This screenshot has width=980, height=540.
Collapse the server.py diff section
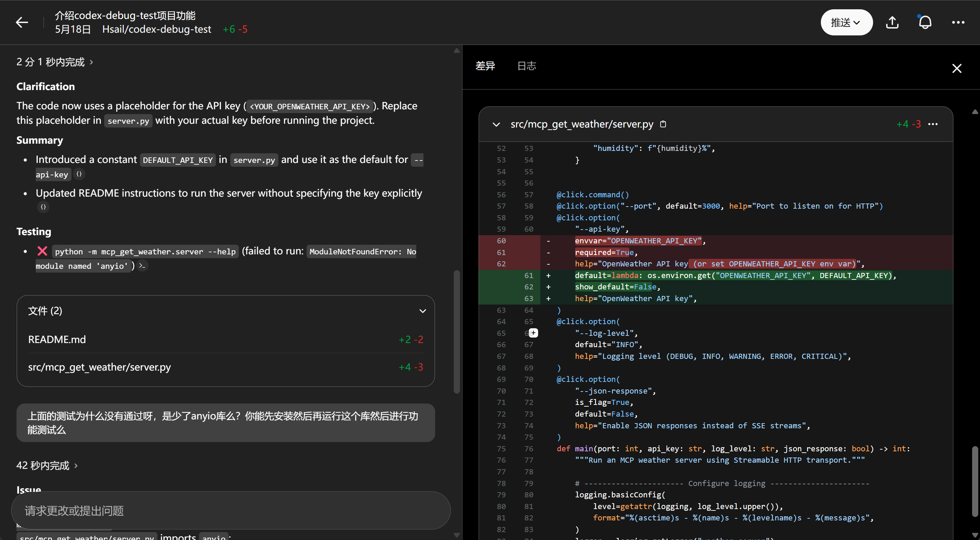pos(496,124)
